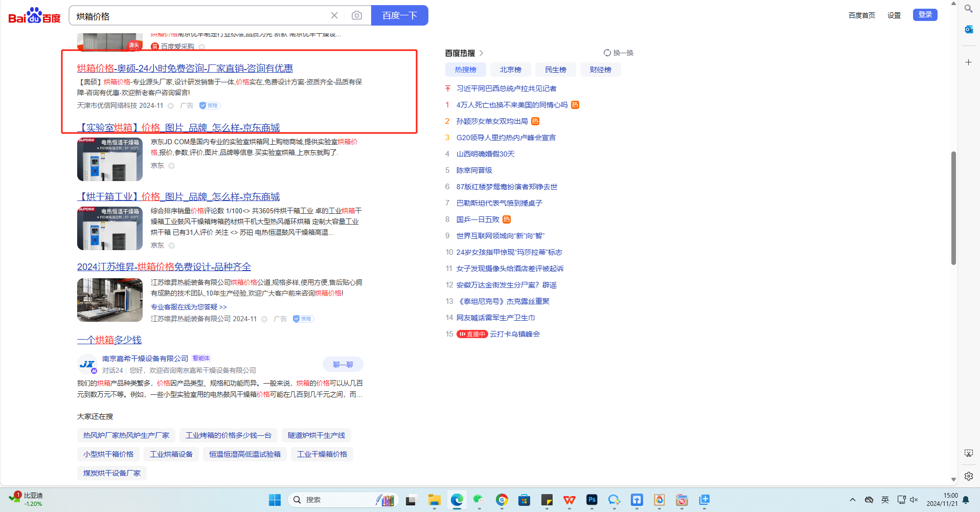Click the camera image search icon

(x=357, y=15)
